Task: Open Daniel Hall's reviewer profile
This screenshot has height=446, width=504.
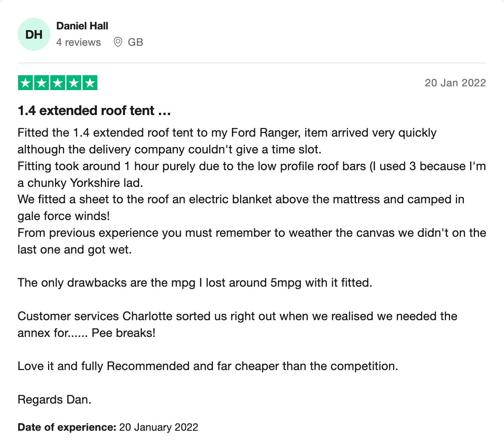Action: pyautogui.click(x=82, y=26)
